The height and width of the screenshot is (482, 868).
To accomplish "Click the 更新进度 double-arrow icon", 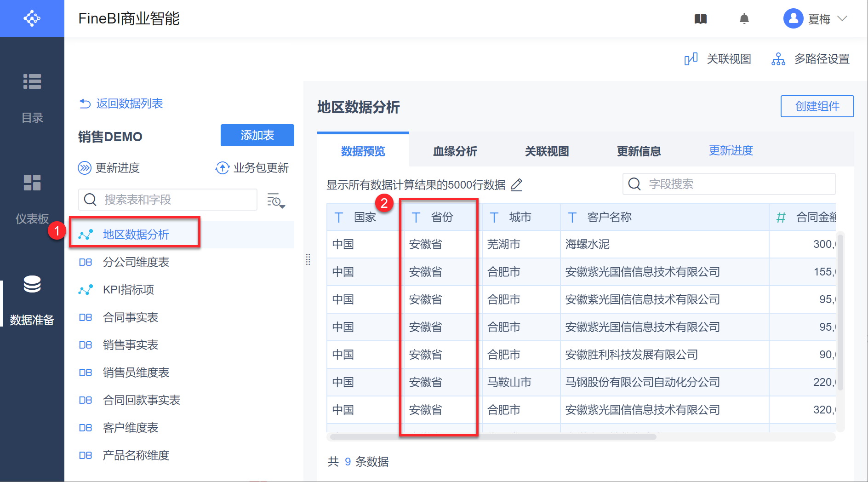I will (85, 168).
